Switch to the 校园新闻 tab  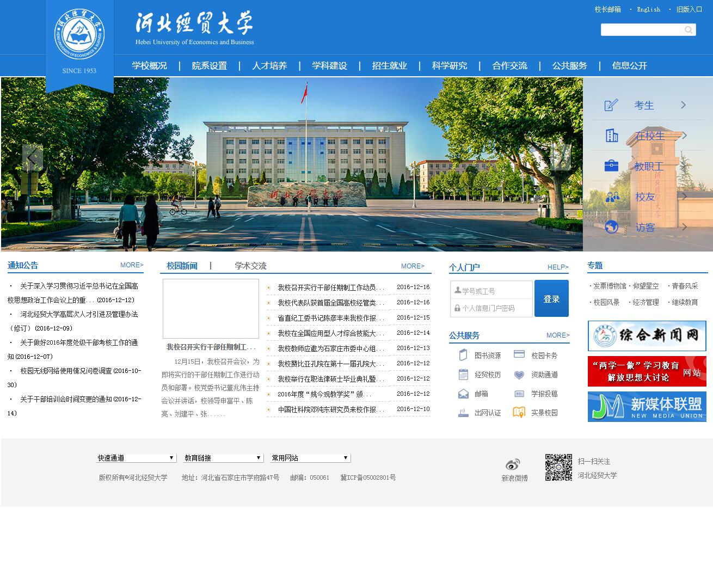pyautogui.click(x=182, y=266)
